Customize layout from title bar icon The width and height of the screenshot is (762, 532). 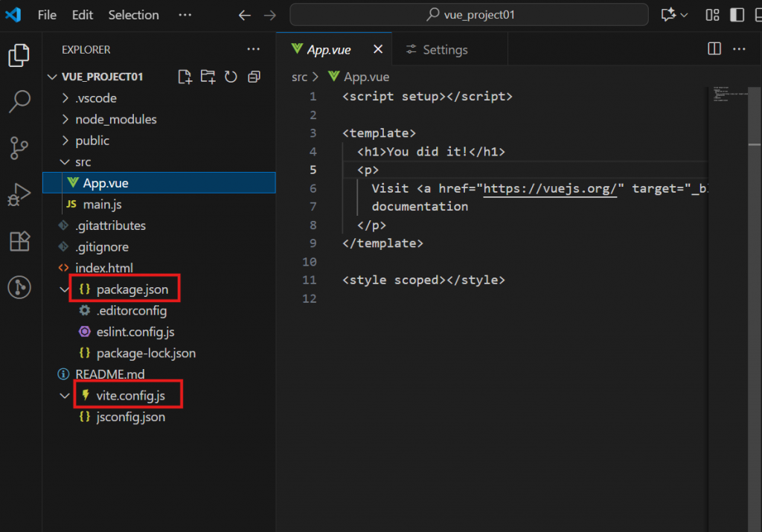click(712, 15)
